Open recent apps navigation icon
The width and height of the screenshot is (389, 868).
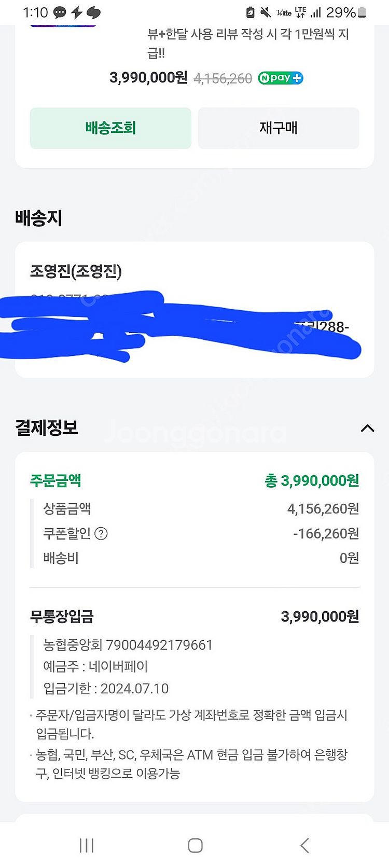[x=87, y=845]
